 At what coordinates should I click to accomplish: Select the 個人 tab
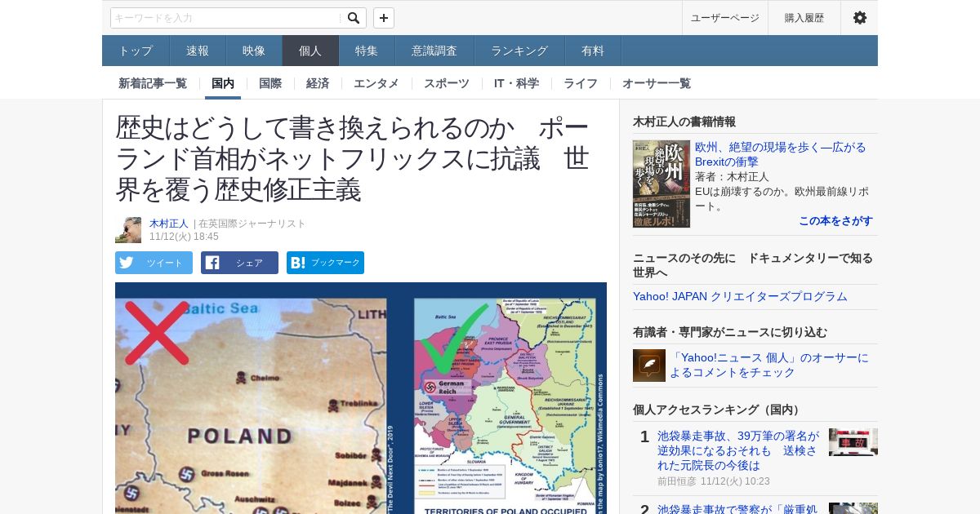click(310, 51)
